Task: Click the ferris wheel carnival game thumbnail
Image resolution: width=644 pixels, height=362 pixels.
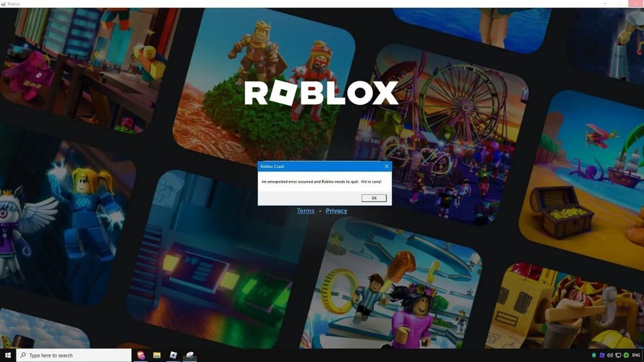Action: tap(440, 134)
